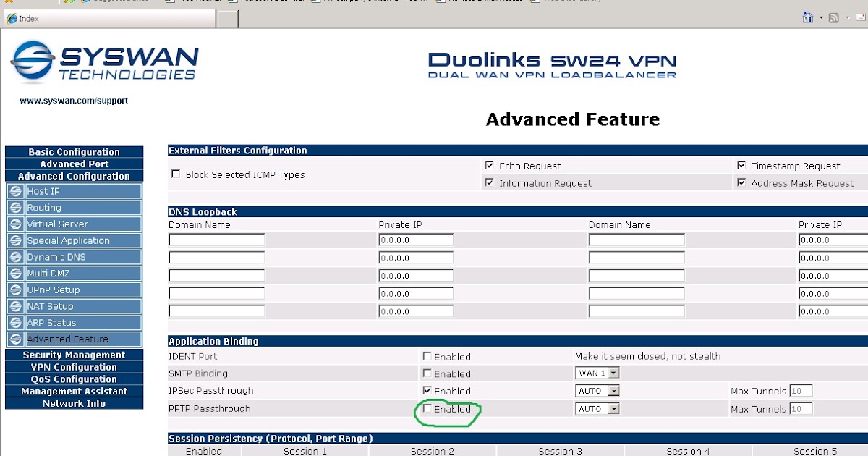The height and width of the screenshot is (456, 868).
Task: Uncheck the Timestamp Request checkbox
Action: [x=741, y=165]
